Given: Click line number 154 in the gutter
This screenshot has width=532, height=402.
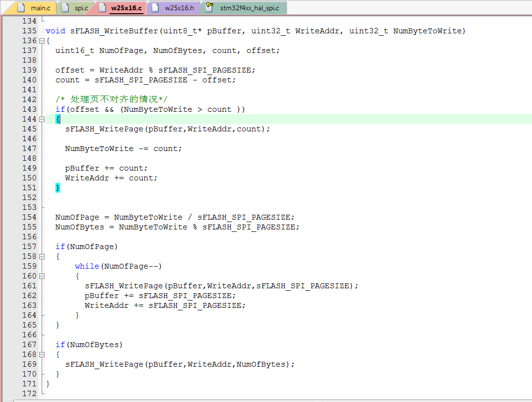Looking at the screenshot, I should tap(29, 217).
